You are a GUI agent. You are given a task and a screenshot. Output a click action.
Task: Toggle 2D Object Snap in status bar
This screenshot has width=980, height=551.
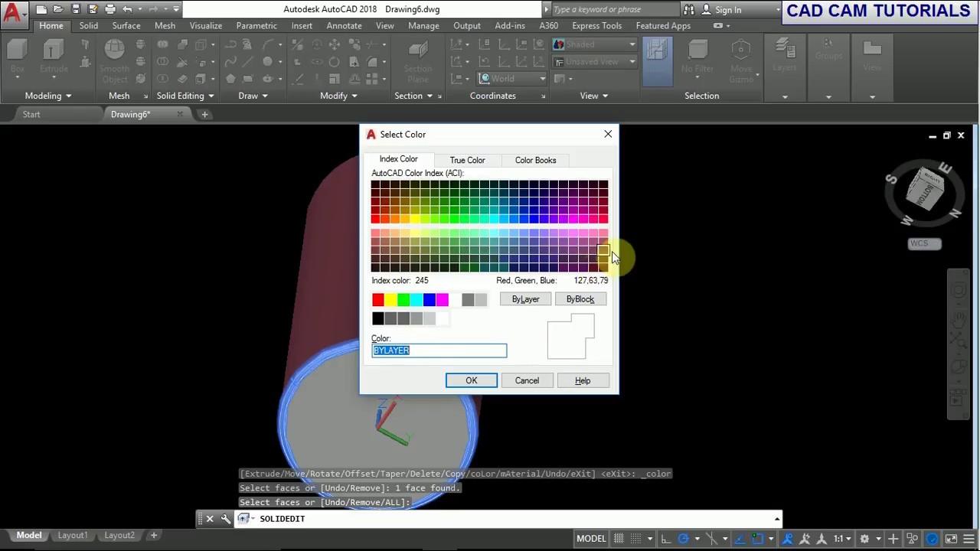(x=758, y=539)
